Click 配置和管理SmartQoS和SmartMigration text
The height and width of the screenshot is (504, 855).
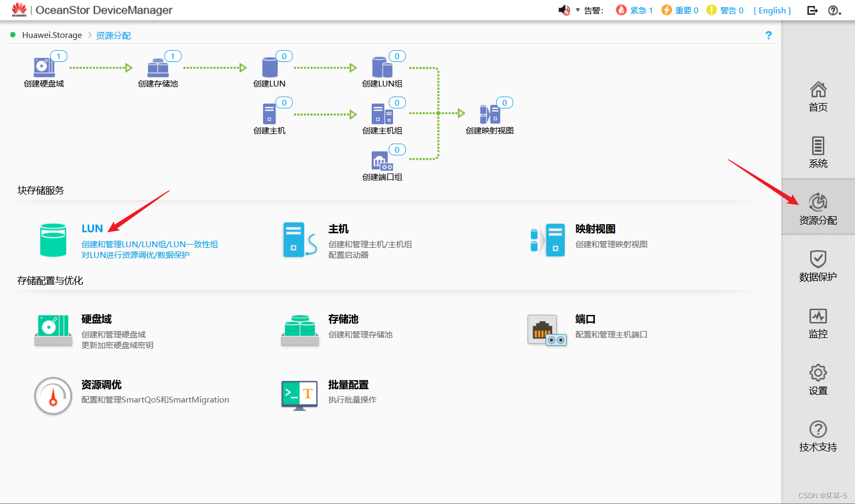[155, 400]
